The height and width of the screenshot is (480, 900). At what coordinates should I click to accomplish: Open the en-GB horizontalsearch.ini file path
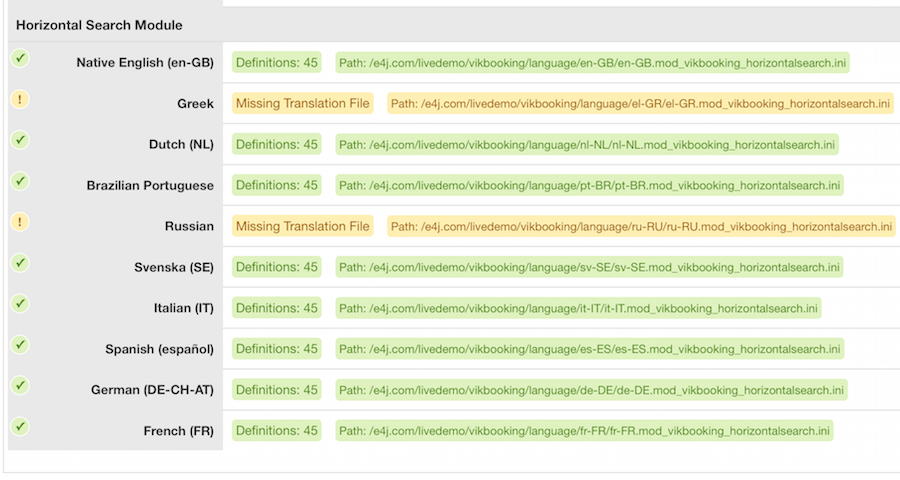click(x=592, y=62)
